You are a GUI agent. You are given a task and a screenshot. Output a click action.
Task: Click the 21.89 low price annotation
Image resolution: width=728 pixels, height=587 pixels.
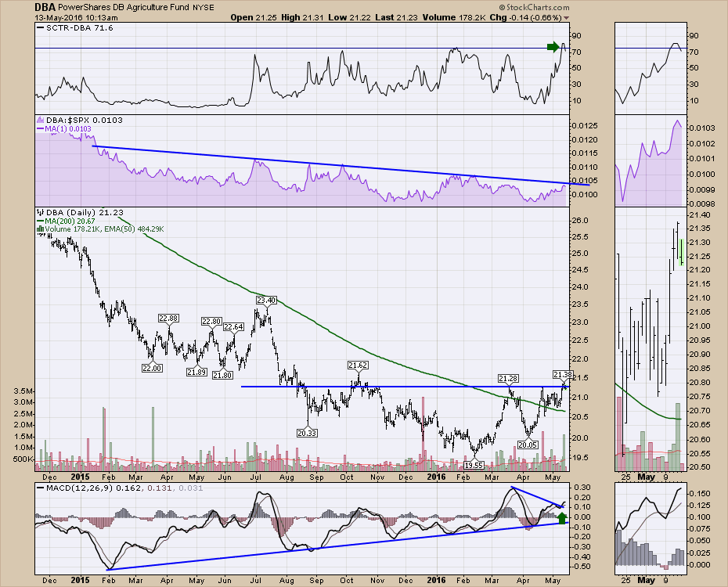(x=196, y=372)
